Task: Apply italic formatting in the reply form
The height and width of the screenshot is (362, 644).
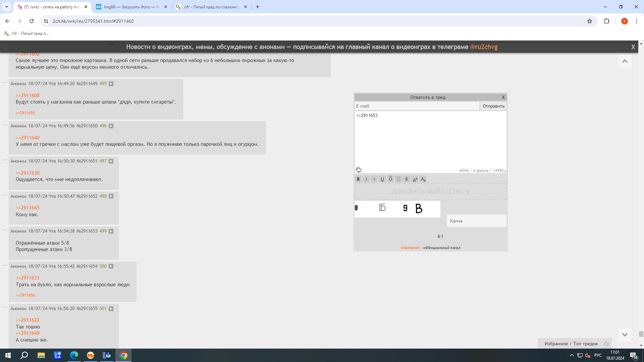Action: pyautogui.click(x=366, y=179)
